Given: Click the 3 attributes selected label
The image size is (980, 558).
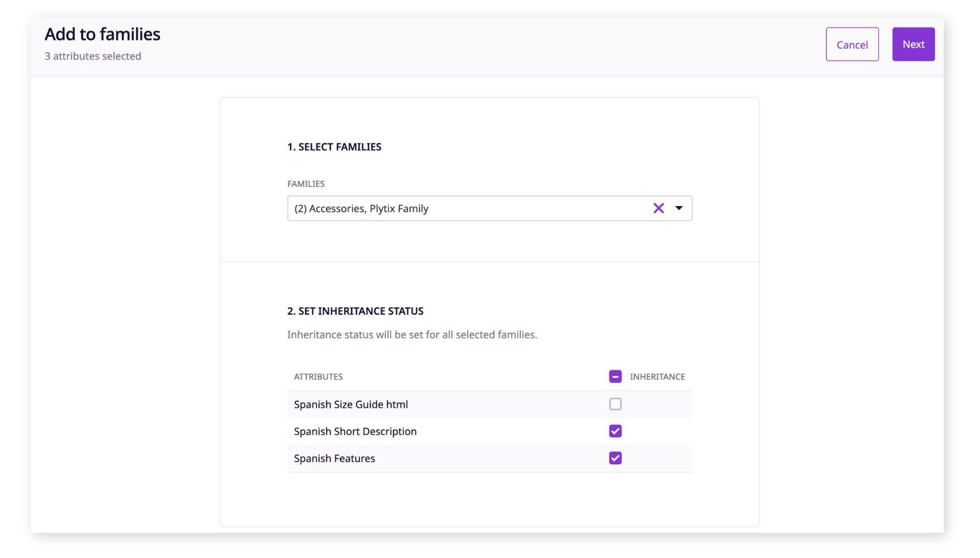Looking at the screenshot, I should pos(93,56).
